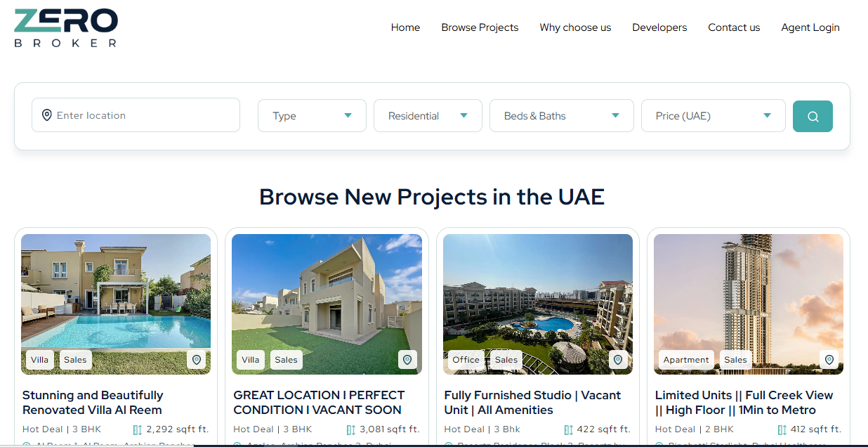Click the Enter location input field
Image resolution: width=868 pixels, height=447 pixels.
pyautogui.click(x=136, y=115)
